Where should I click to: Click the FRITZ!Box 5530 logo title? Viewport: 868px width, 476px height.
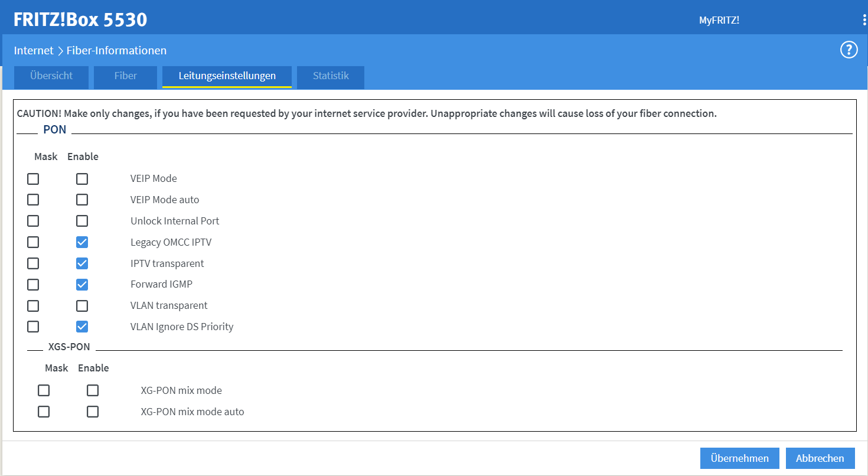pos(80,19)
